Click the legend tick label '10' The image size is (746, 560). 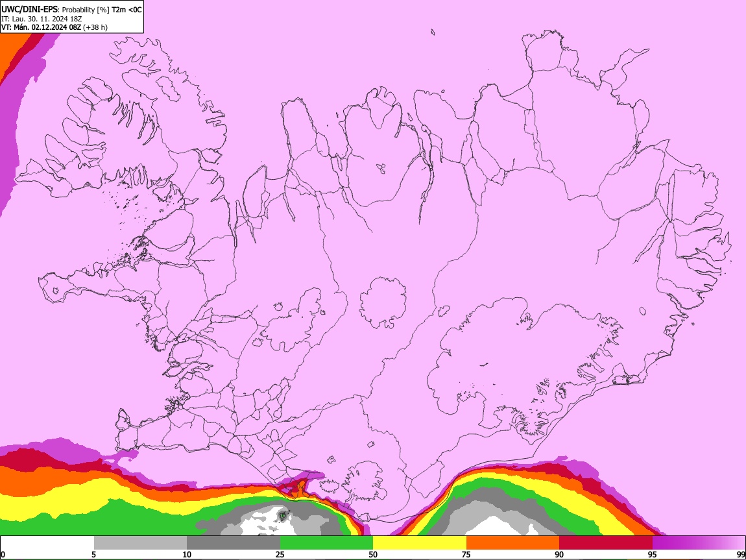(187, 555)
